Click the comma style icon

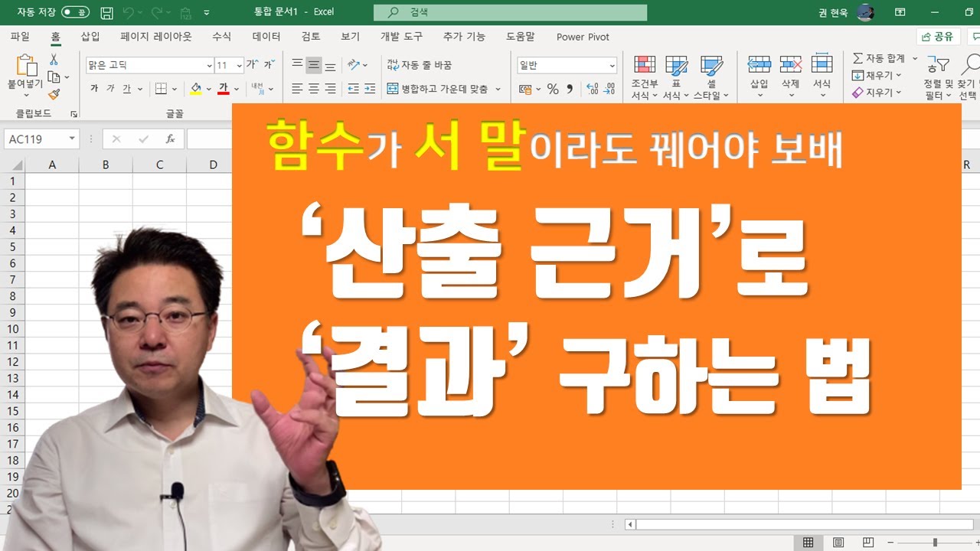coord(570,89)
